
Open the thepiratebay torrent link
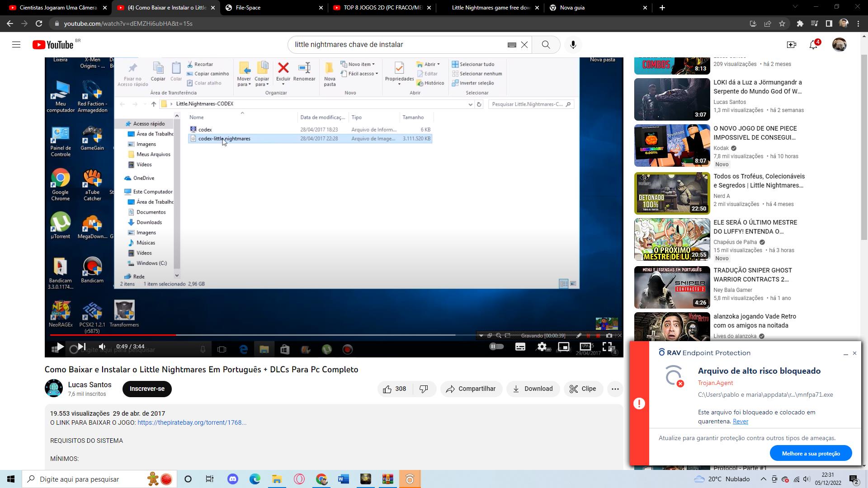point(192,422)
